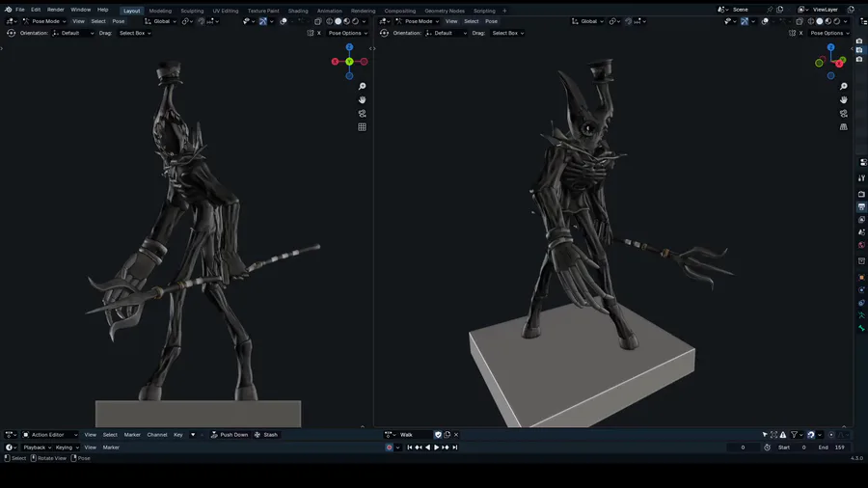Image resolution: width=868 pixels, height=488 pixels.
Task: Select material preview shading in left viewport
Action: (x=346, y=21)
